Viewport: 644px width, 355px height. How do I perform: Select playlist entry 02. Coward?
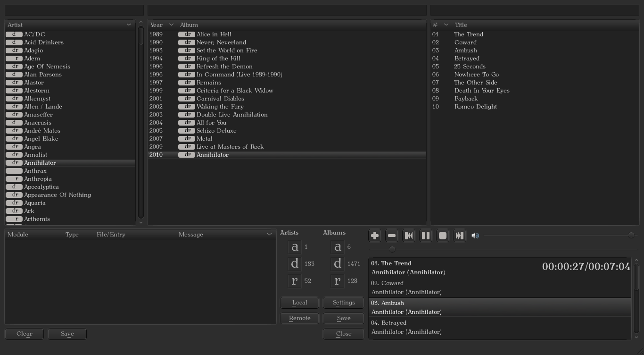point(500,287)
